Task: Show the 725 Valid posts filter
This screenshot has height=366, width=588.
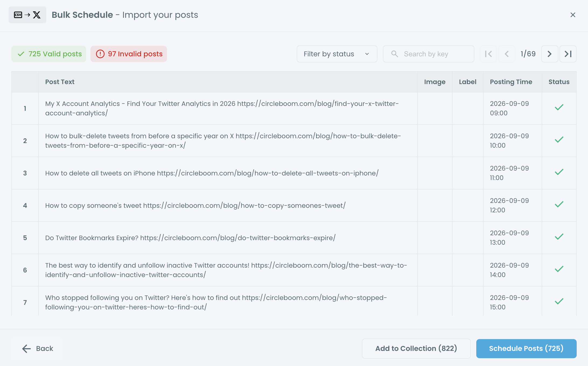Action: (49, 54)
